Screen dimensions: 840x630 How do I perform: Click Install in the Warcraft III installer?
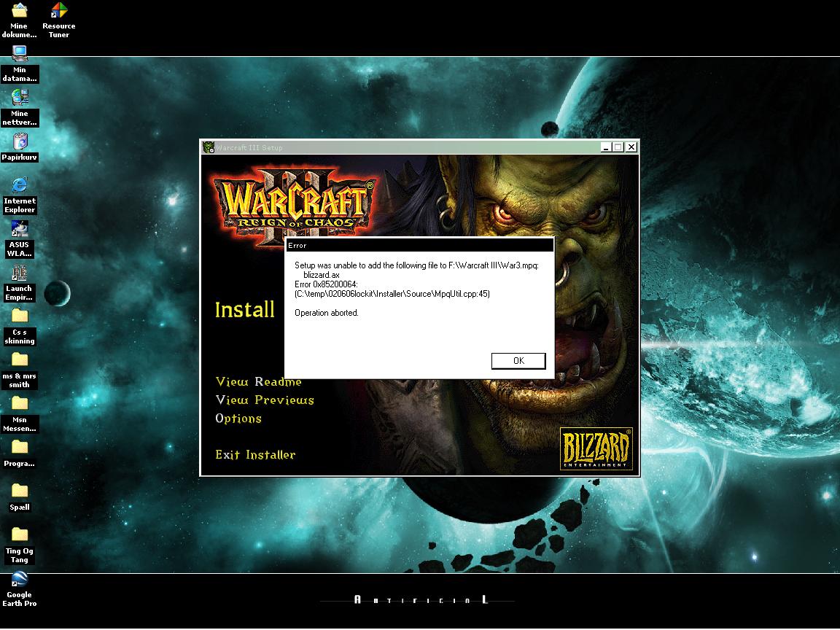pyautogui.click(x=245, y=310)
